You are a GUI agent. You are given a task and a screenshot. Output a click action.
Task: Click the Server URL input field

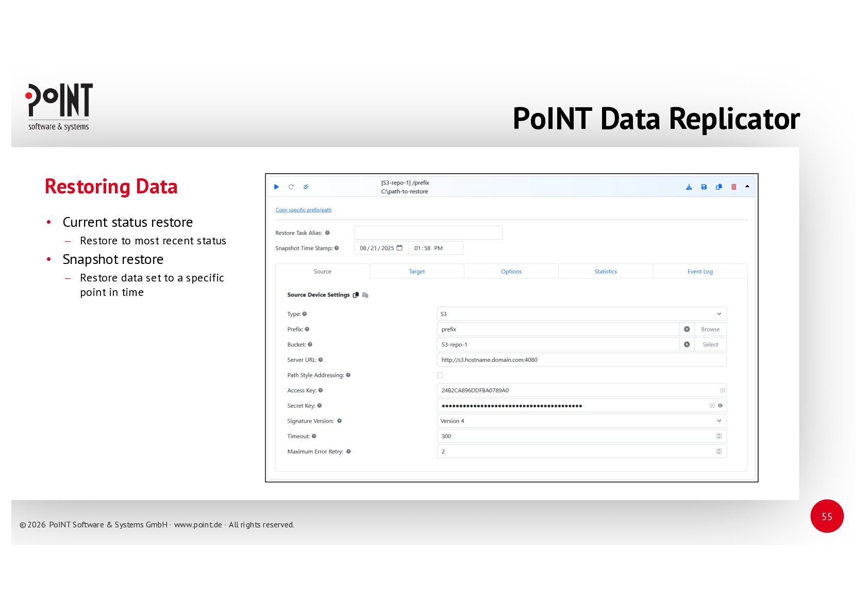click(x=582, y=360)
